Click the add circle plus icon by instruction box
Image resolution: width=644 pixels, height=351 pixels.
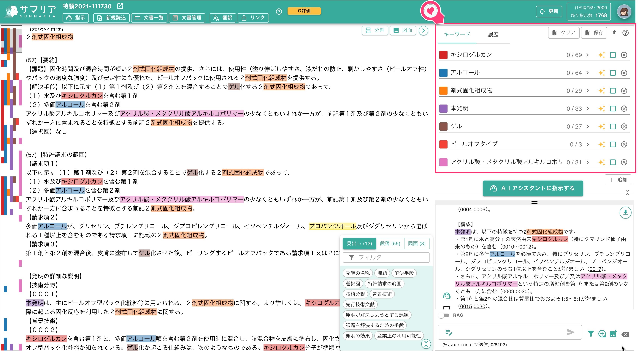click(602, 334)
